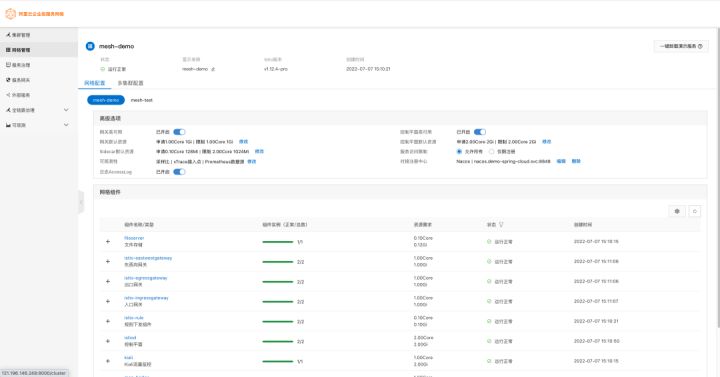Expand the istiod component row

pyautogui.click(x=108, y=341)
